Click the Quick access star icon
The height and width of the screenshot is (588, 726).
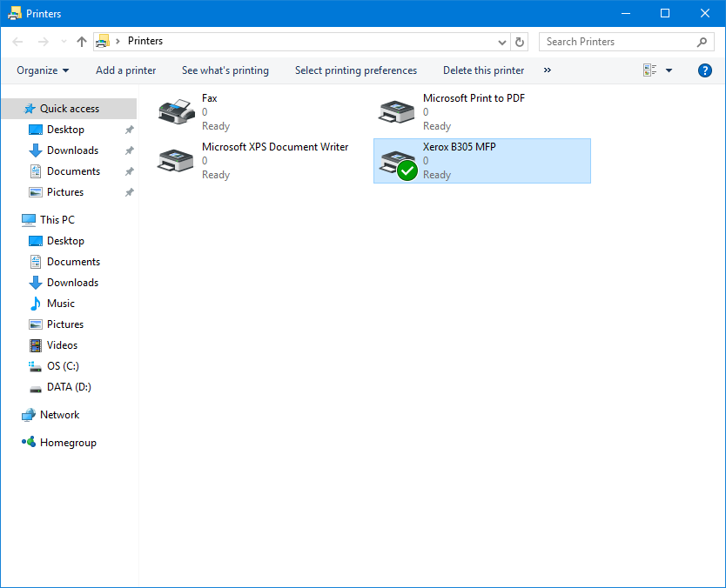pyautogui.click(x=30, y=109)
